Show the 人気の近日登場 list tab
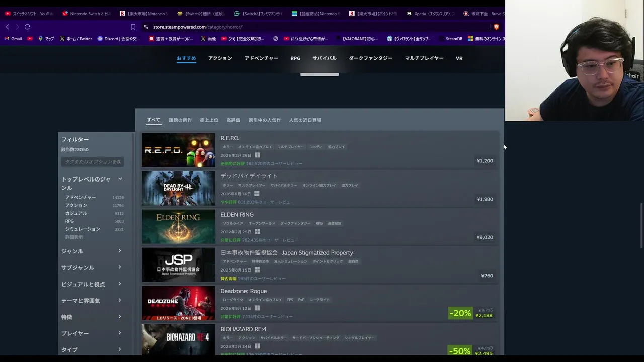The width and height of the screenshot is (644, 362). 305,120
